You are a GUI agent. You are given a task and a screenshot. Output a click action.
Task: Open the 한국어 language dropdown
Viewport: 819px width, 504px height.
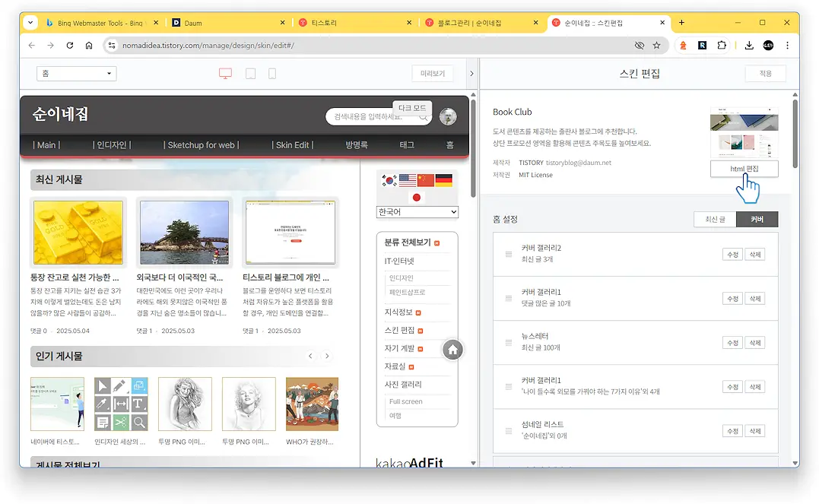click(x=417, y=212)
